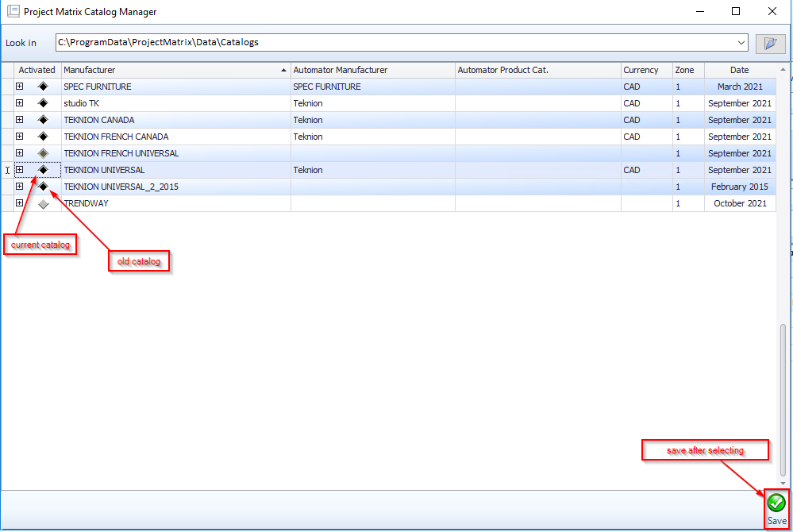The height and width of the screenshot is (532, 793).
Task: Toggle activation diamond for SPEC FURNITURE
Action: (x=44, y=87)
